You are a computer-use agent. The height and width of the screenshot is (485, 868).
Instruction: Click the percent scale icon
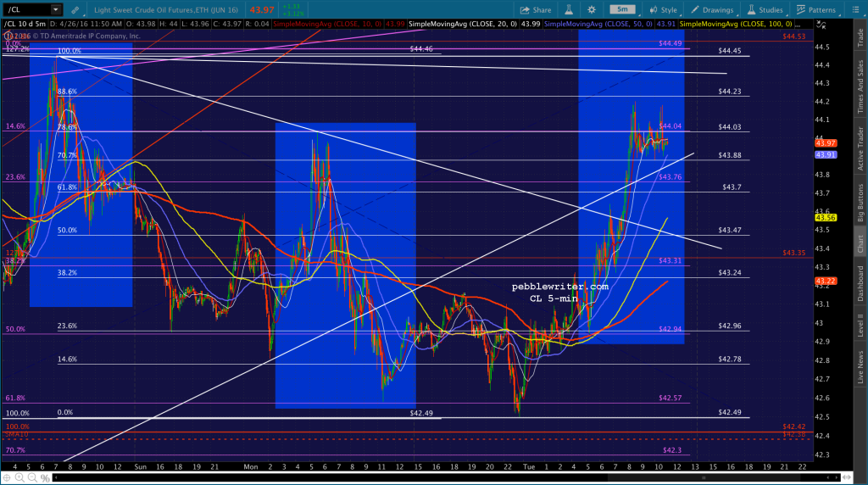click(45, 478)
